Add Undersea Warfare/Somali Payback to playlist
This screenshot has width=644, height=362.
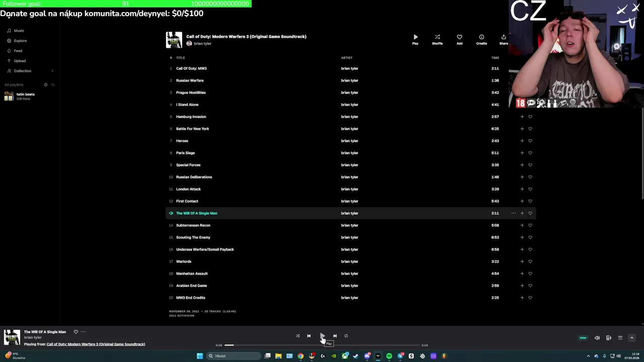(522, 249)
